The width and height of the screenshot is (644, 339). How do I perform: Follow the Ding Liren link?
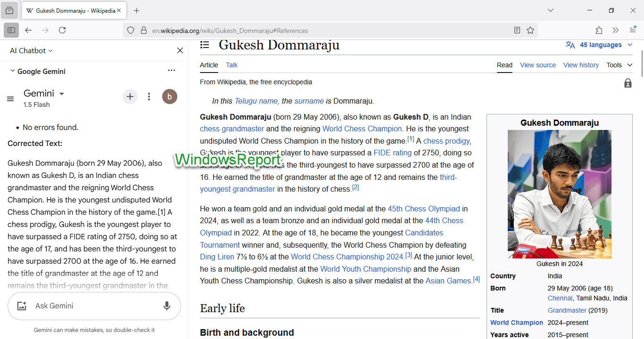(x=217, y=257)
